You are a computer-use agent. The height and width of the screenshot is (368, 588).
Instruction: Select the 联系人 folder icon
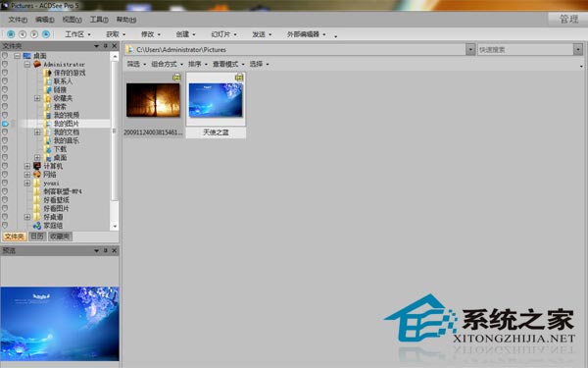click(48, 81)
